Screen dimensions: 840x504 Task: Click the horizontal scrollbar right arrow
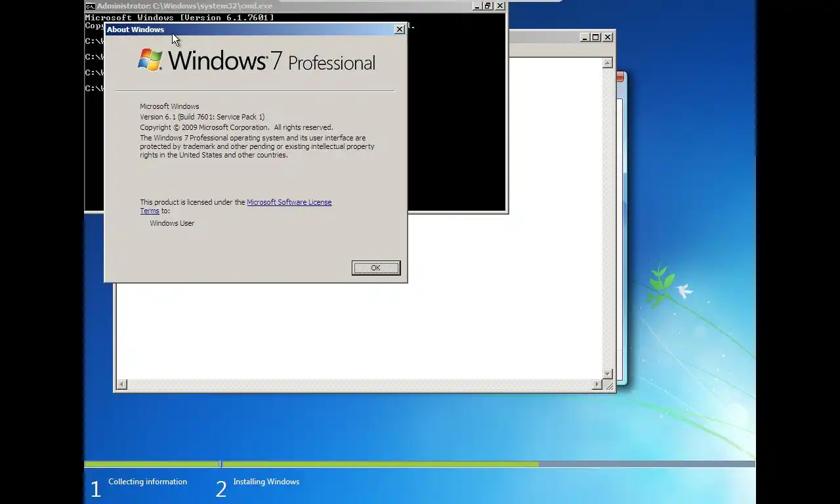(597, 385)
